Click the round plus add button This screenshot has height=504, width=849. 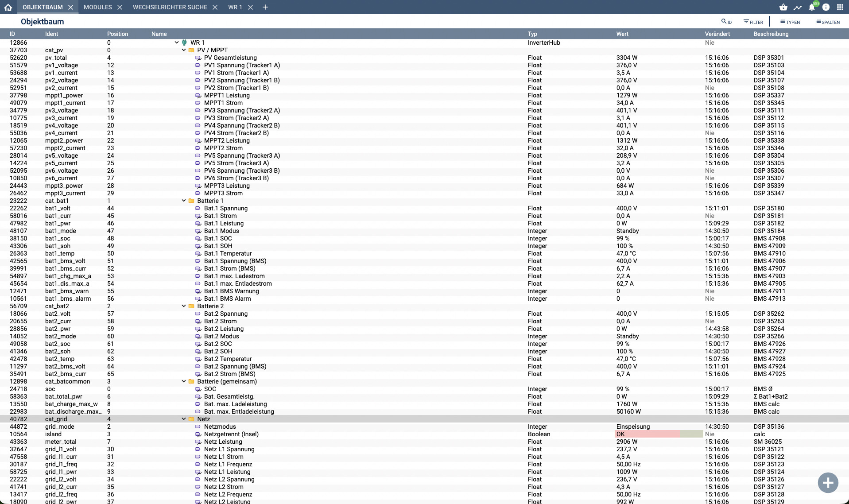[828, 482]
